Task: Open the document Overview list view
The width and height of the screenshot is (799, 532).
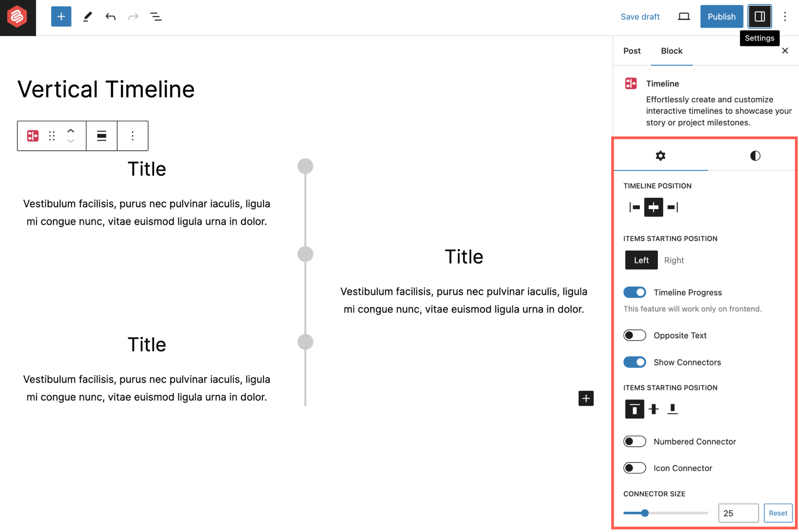Action: click(156, 16)
